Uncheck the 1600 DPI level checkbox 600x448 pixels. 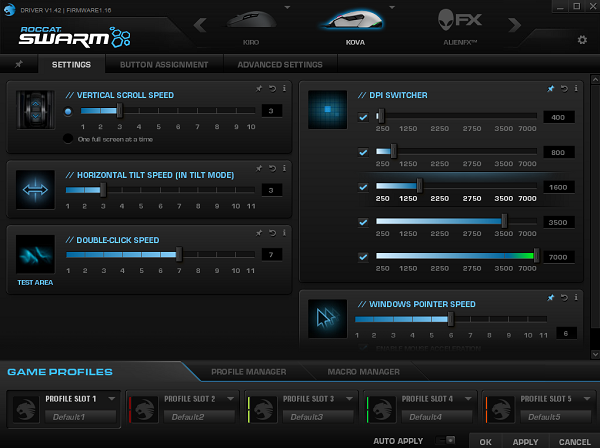click(x=363, y=187)
